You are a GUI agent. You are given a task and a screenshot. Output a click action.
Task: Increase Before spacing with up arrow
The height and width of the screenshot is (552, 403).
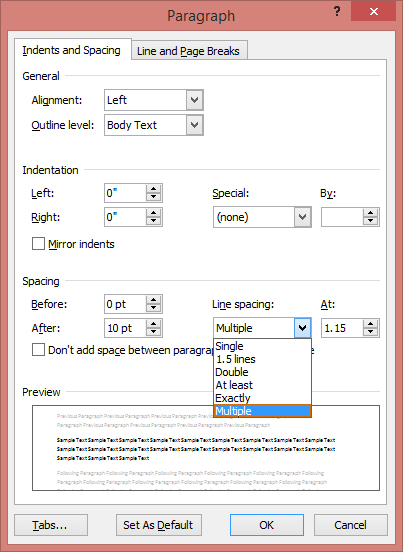[153, 300]
